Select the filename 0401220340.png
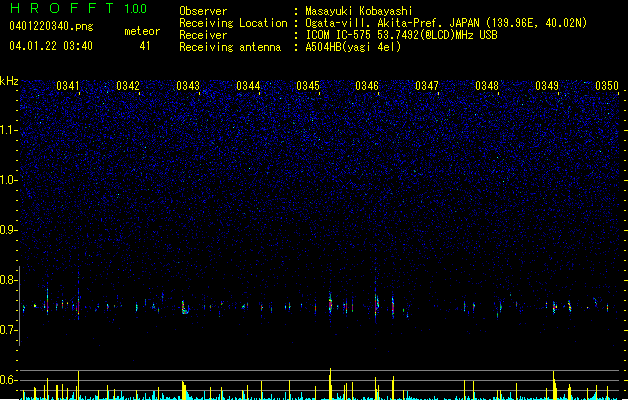The width and height of the screenshot is (629, 400). pos(51,26)
